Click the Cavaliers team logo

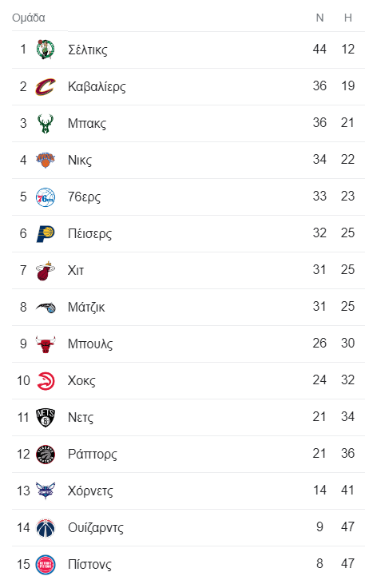point(46,86)
